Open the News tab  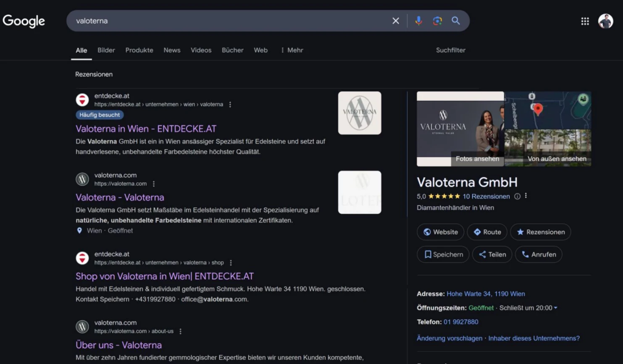click(172, 50)
